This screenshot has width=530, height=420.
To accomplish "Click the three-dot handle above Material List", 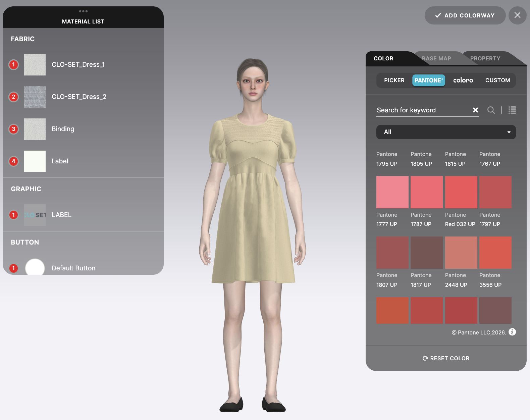I will 83,11.
